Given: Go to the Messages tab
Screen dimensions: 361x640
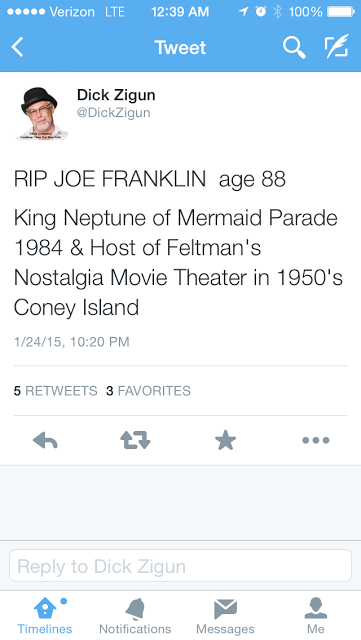Looking at the screenshot, I should 225,616.
